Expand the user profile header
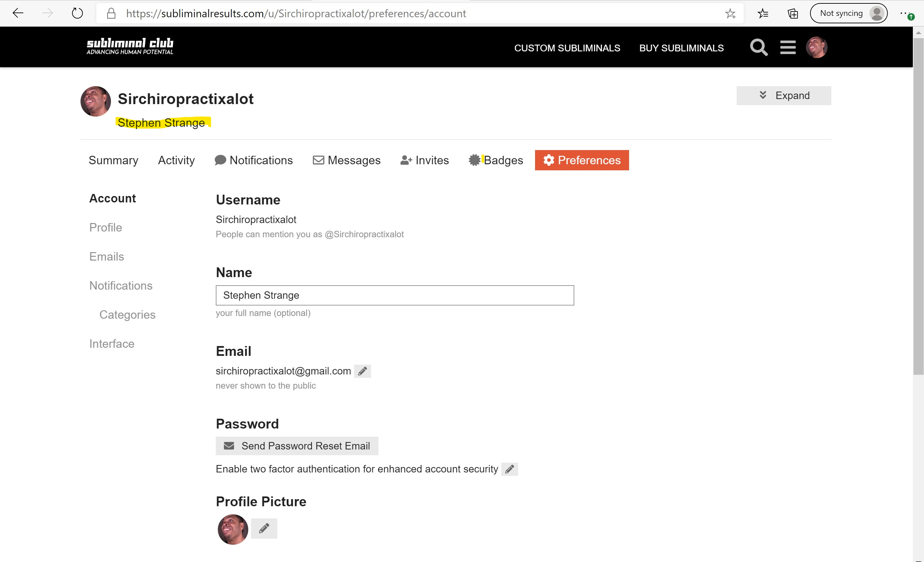Image resolution: width=924 pixels, height=562 pixels. tap(784, 96)
